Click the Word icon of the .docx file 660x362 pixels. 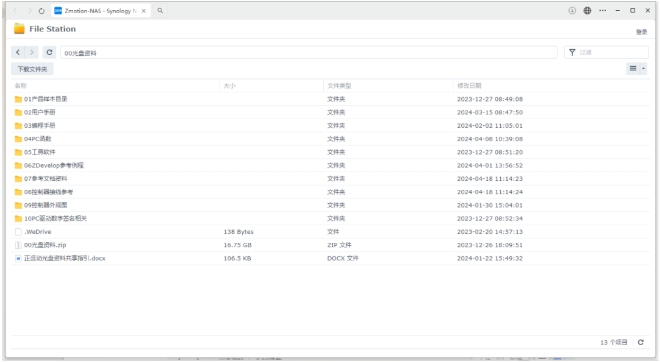[x=18, y=258]
